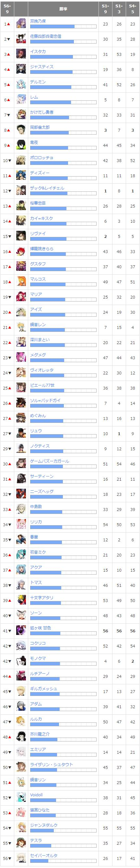The image size is (140, 868).
Task: Click the S6-9 column header
Action: click(7, 9)
